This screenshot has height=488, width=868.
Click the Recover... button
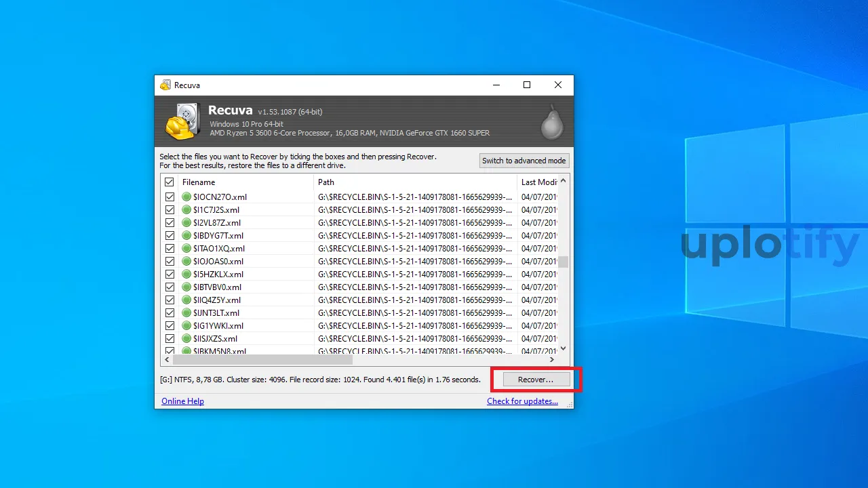[x=536, y=380]
